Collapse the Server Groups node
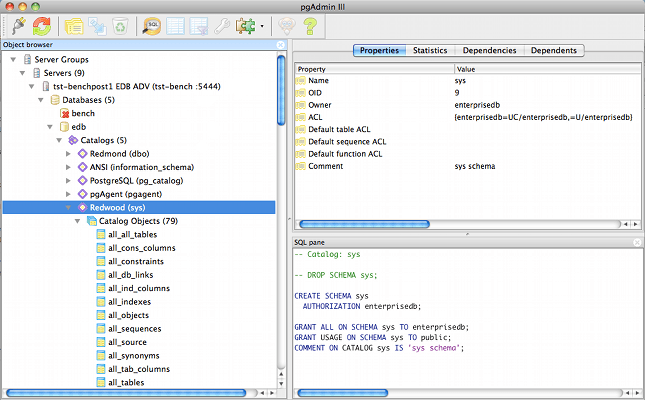Screen dimensions: 645x400 pos(13,60)
